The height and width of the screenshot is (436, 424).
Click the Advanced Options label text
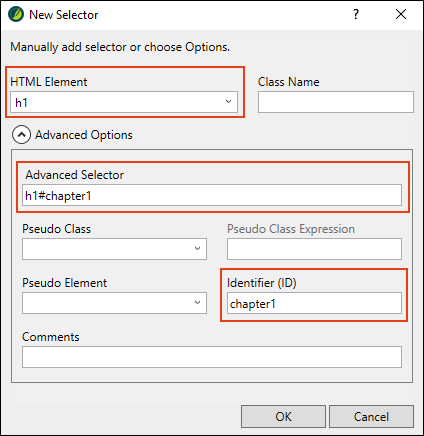(84, 135)
